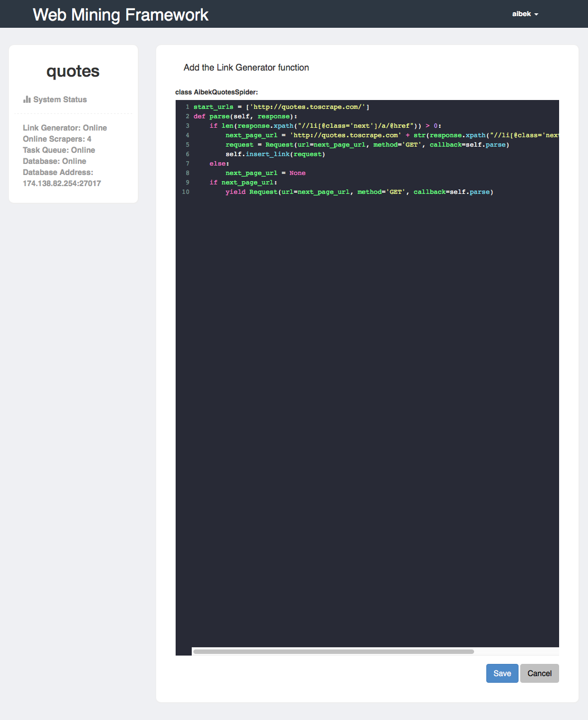Click line number 1 in the gutter
588x720 pixels.
pyautogui.click(x=188, y=107)
